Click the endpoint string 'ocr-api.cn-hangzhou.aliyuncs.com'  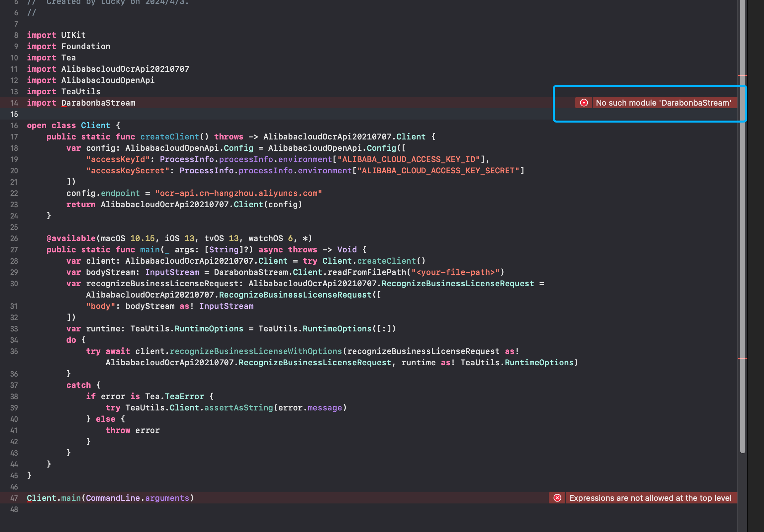pos(238,193)
